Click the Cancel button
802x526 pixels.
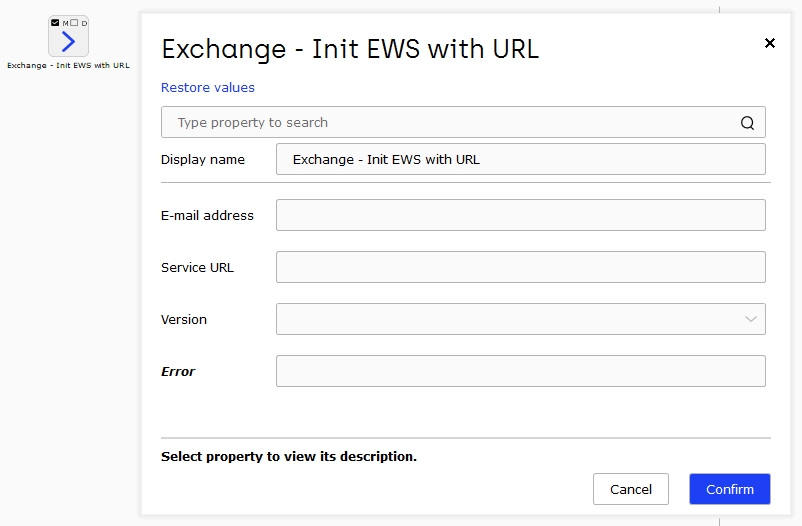(x=631, y=489)
